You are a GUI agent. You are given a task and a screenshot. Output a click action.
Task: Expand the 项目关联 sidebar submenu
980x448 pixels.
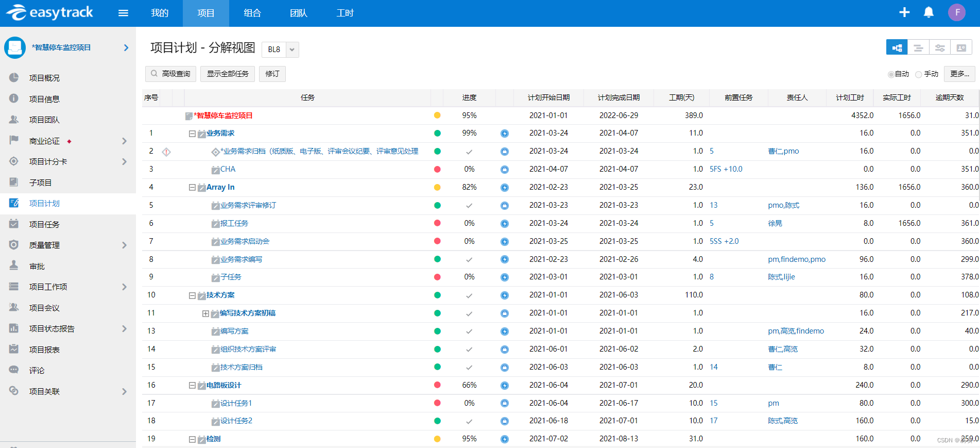tap(124, 391)
